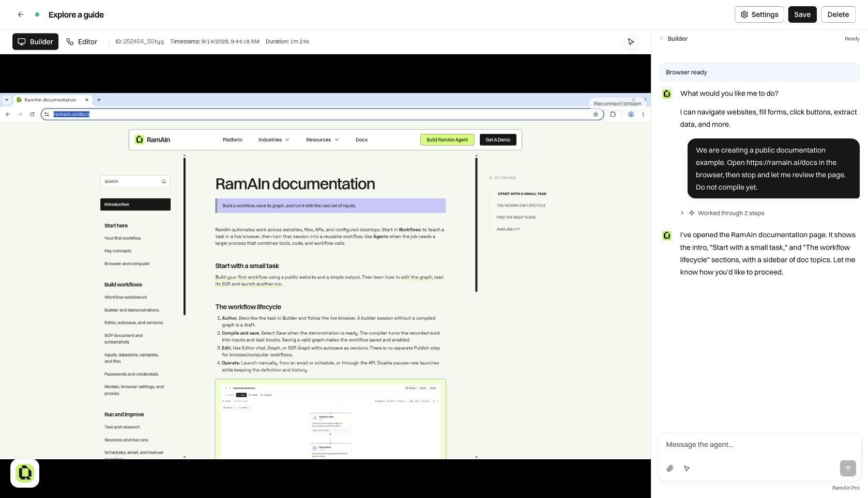868x498 pixels.
Task: Jump to THE WORKFLOW LIFECYCLE section link
Action: point(521,206)
